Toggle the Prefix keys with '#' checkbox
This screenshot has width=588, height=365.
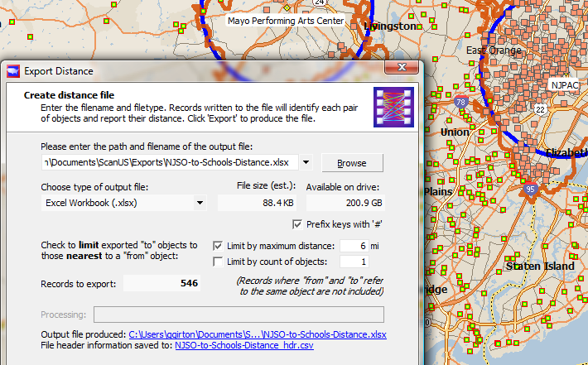[299, 224]
